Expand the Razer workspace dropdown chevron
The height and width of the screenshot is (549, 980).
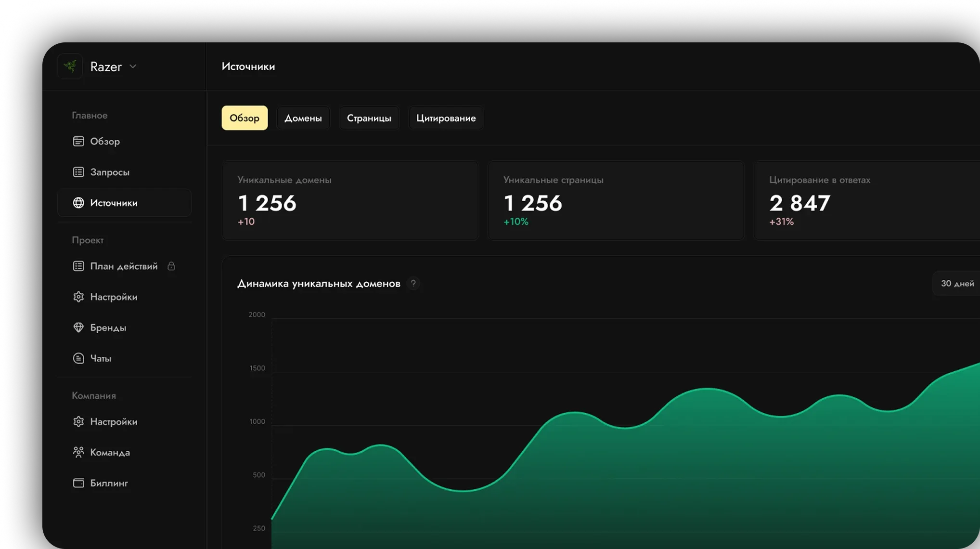(x=133, y=66)
